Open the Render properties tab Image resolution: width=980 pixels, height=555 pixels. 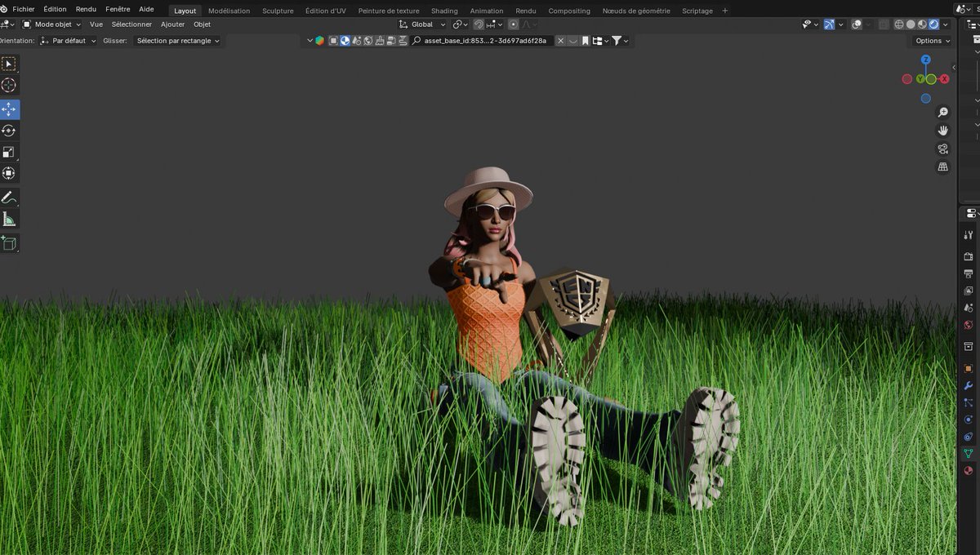(x=969, y=256)
